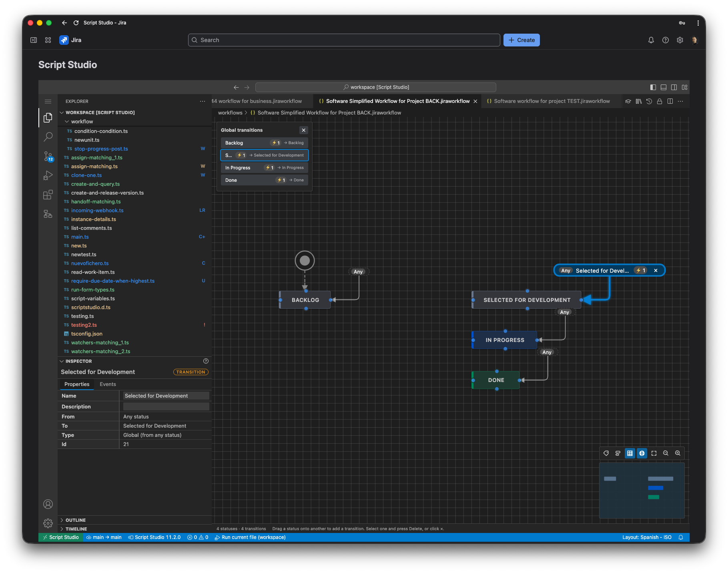Select Backlog global transition row
The image size is (728, 573).
264,143
